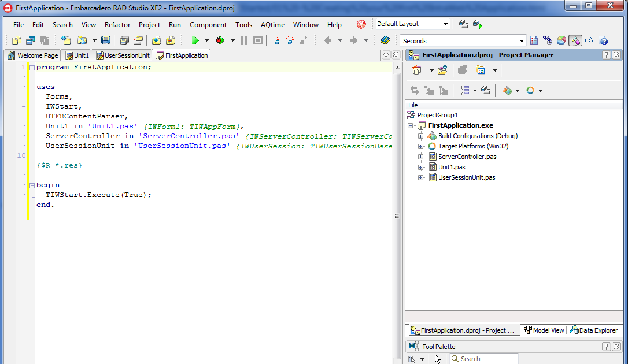
Task: Click Add Existing Project folder icon
Action: pyautogui.click(x=442, y=70)
